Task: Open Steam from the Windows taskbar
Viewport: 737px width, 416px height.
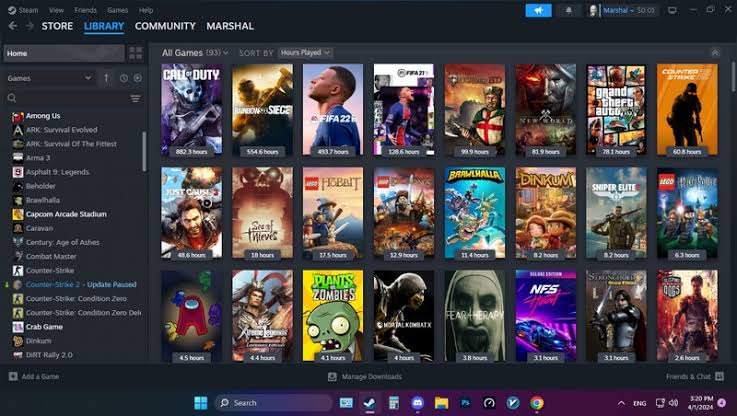Action: pos(369,403)
